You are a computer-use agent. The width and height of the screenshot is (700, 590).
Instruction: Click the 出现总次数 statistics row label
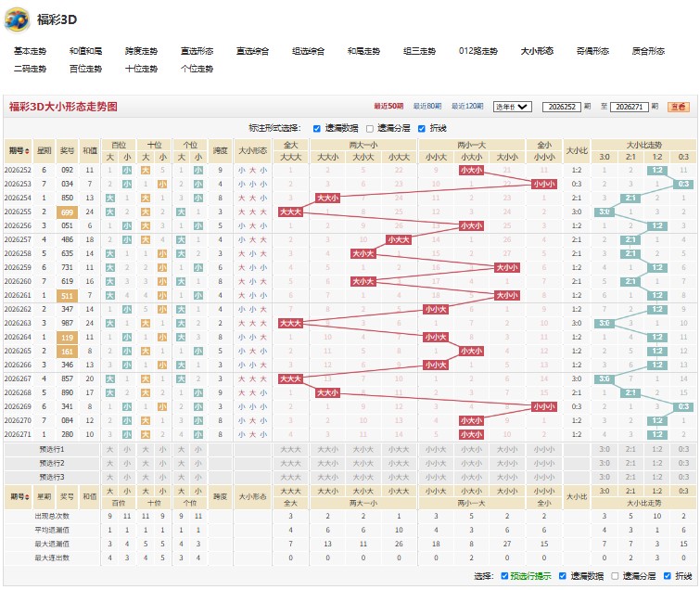(x=52, y=517)
